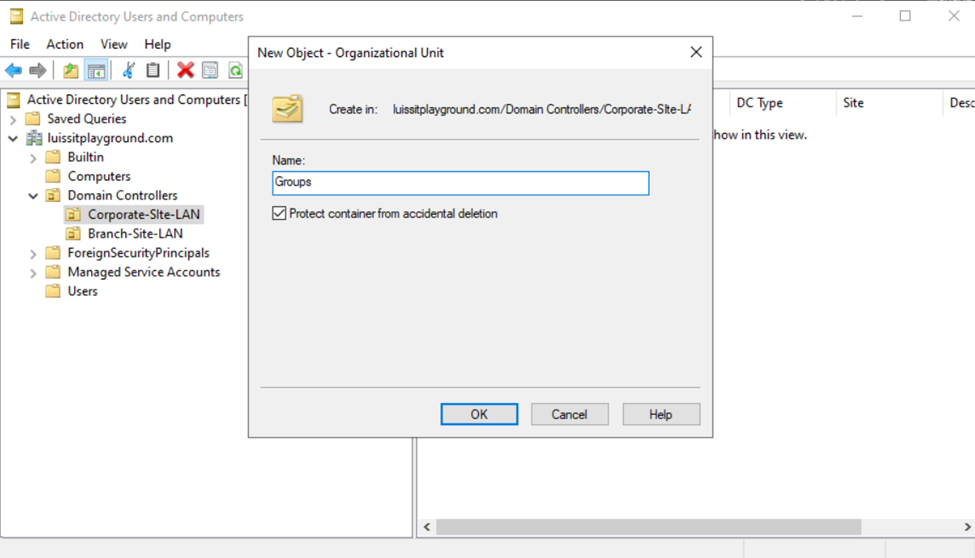
Task: Click the Active Directory root node icon
Action: (14, 100)
